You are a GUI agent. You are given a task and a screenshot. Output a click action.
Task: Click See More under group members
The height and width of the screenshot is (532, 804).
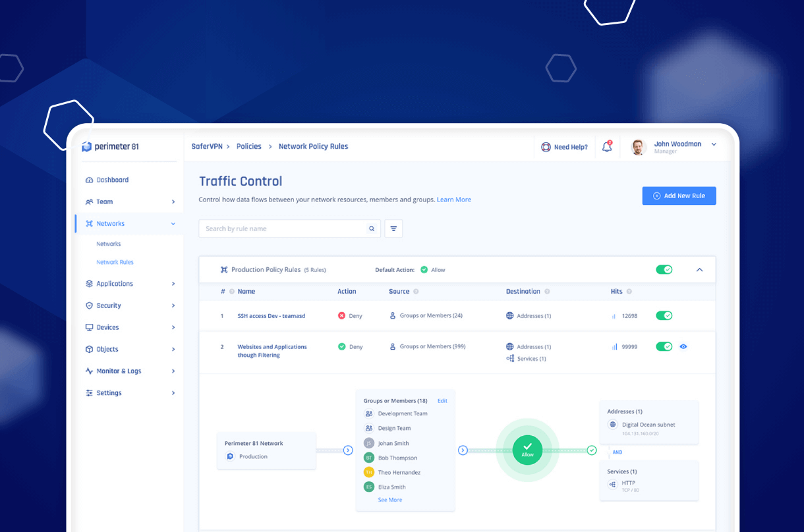(390, 500)
